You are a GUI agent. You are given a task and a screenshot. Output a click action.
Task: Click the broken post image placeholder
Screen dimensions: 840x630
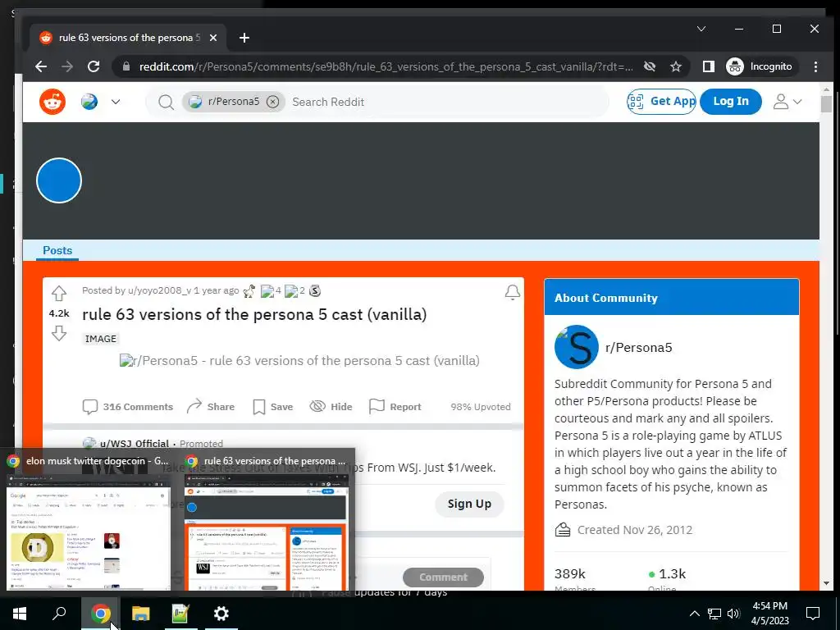(299, 361)
